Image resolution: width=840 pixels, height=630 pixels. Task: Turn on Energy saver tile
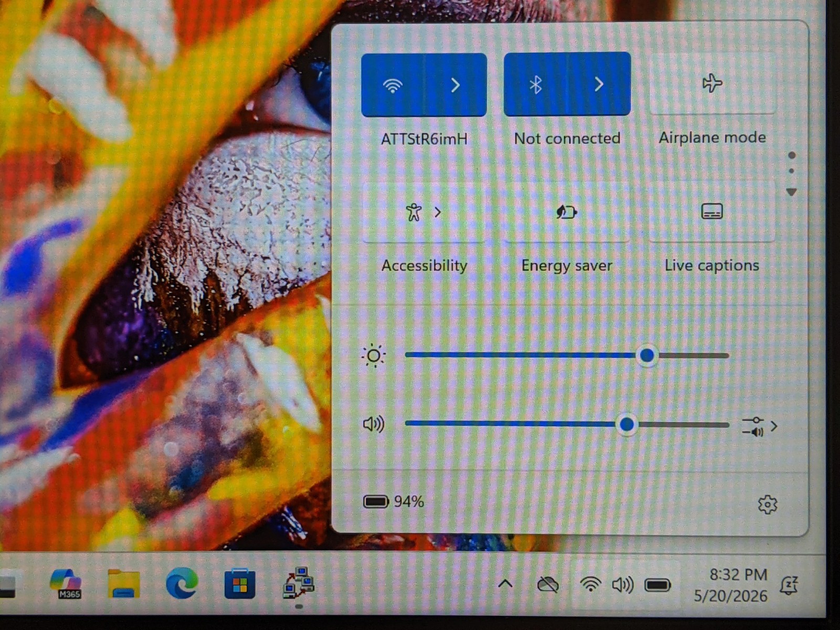[567, 212]
